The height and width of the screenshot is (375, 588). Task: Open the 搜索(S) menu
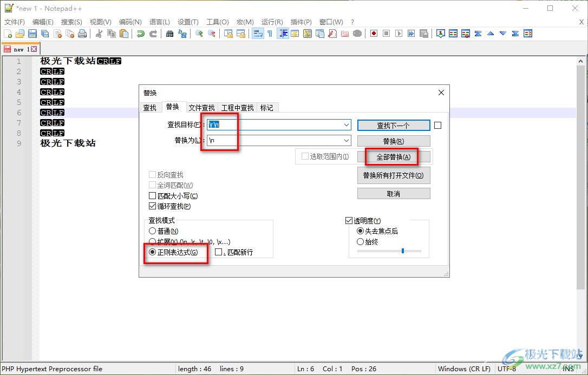click(x=71, y=22)
